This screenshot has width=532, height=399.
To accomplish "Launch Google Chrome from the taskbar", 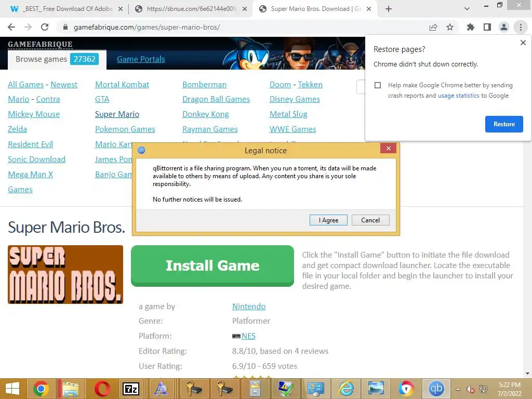I will pos(41,389).
